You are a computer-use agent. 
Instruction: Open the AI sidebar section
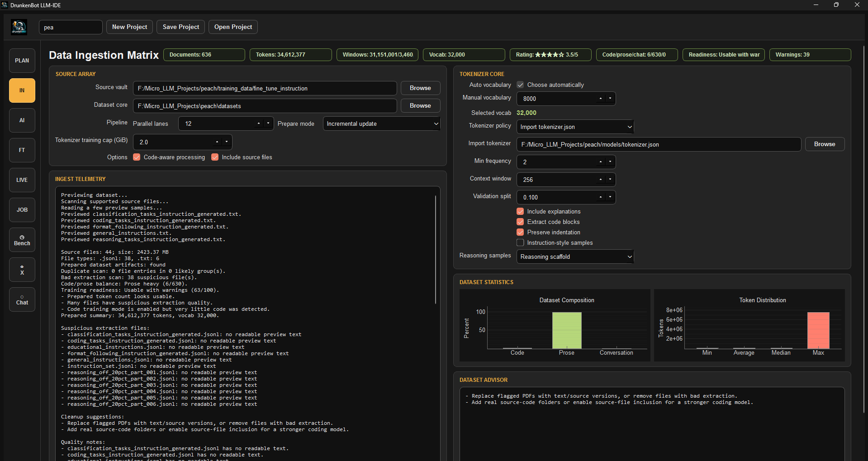[x=22, y=120]
